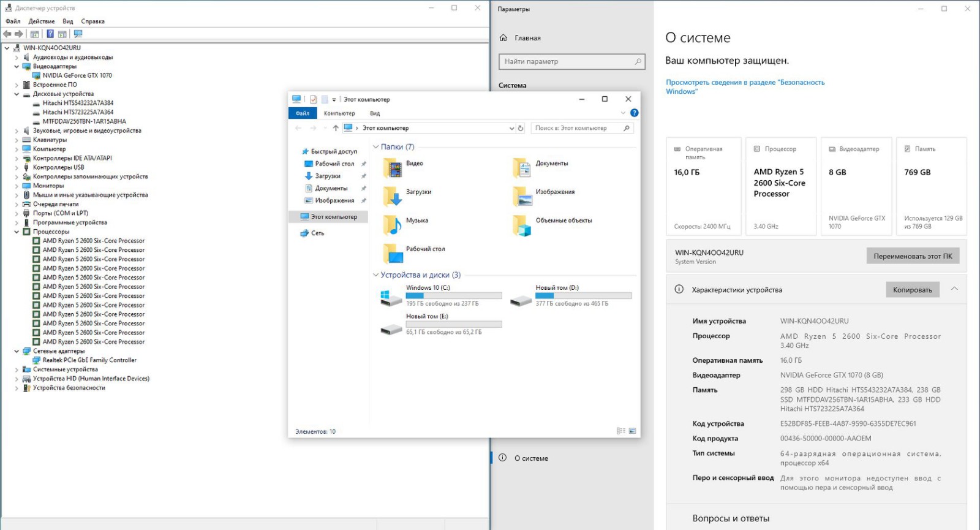Click the Up arrow in Explorer navigation
This screenshot has width=980, height=530.
point(336,128)
